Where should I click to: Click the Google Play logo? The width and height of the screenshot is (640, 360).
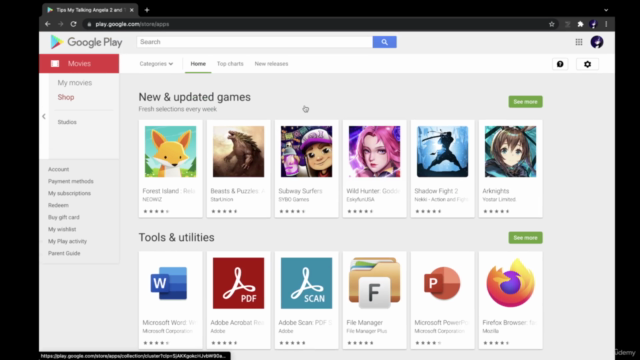pos(86,42)
